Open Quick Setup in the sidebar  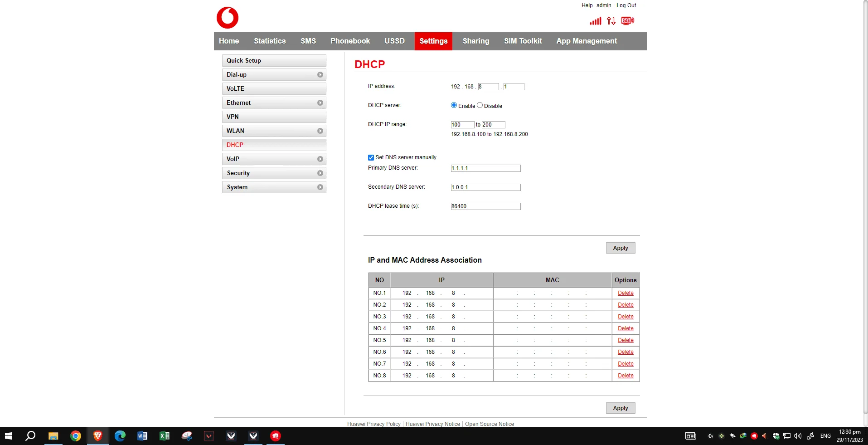[x=274, y=61]
